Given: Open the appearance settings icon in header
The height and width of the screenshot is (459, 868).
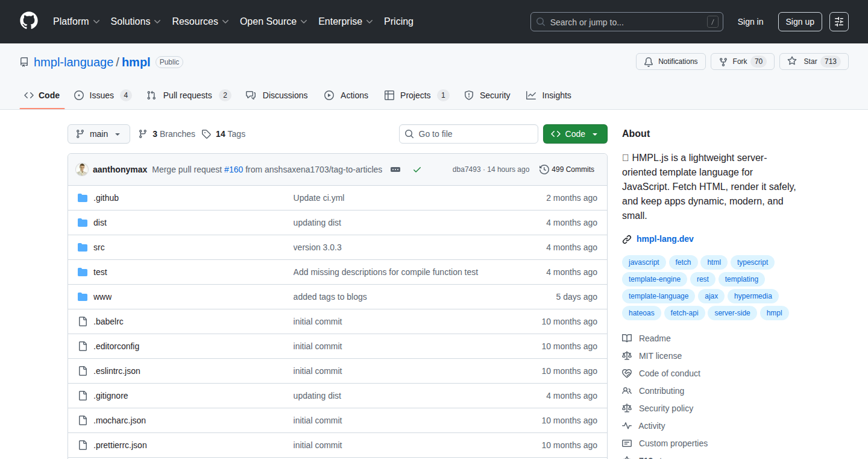Looking at the screenshot, I should (838, 22).
